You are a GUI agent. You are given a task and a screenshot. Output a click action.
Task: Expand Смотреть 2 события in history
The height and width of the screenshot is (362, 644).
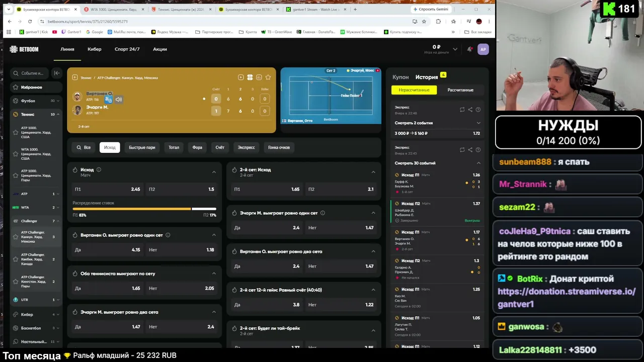pyautogui.click(x=437, y=123)
